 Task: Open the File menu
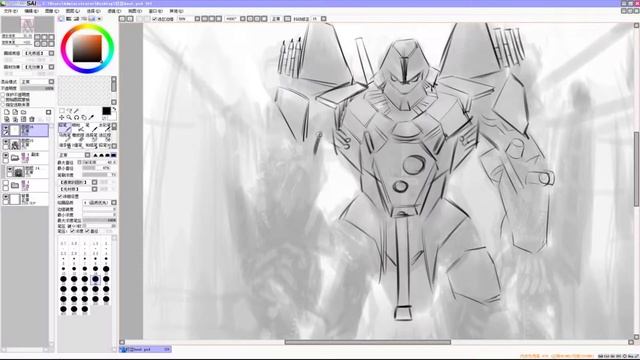pos(10,11)
